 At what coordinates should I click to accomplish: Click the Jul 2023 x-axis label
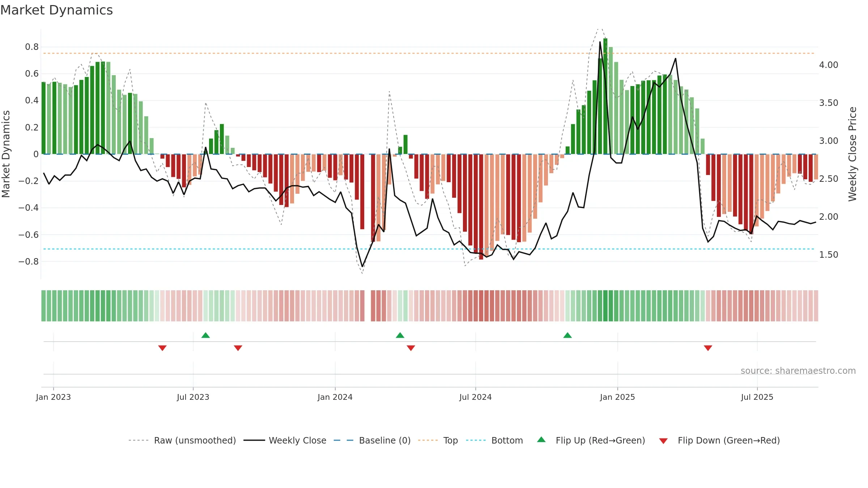pyautogui.click(x=193, y=397)
